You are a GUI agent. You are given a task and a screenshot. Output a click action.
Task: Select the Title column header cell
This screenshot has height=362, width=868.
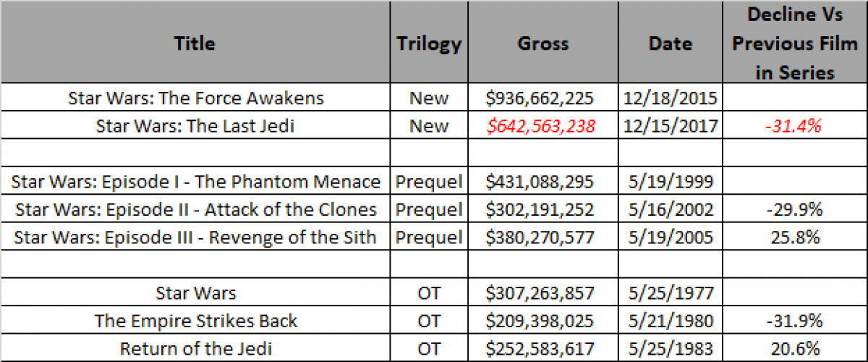point(195,43)
